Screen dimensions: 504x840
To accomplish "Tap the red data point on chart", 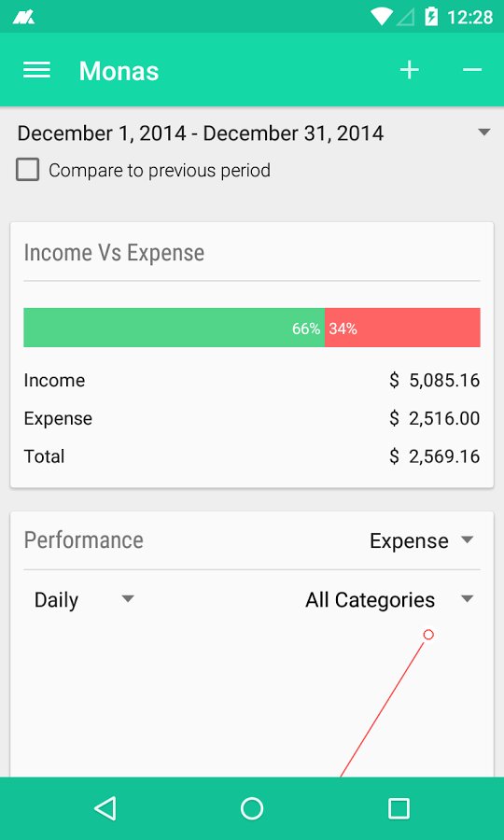I will (428, 635).
